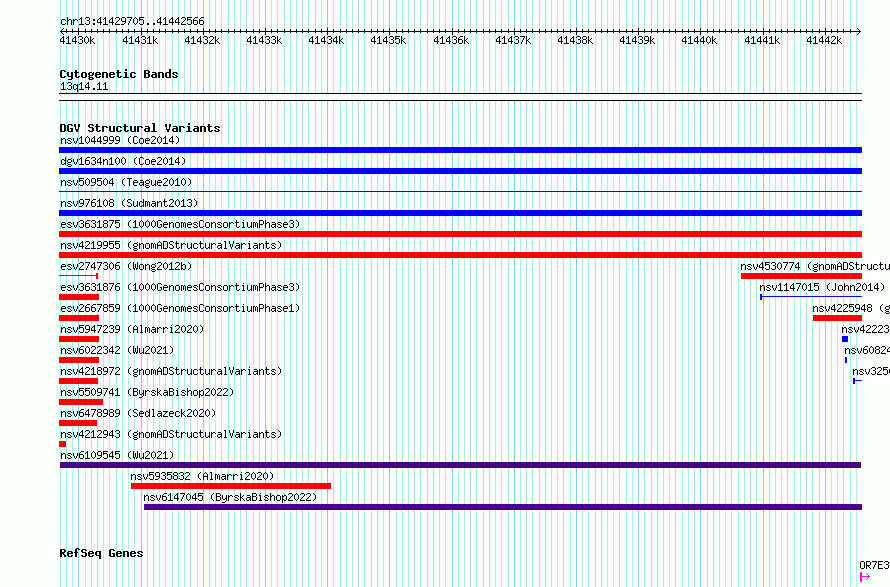Click the DGV Structural Variants track title
Screen dimensions: 890x587
(140, 128)
